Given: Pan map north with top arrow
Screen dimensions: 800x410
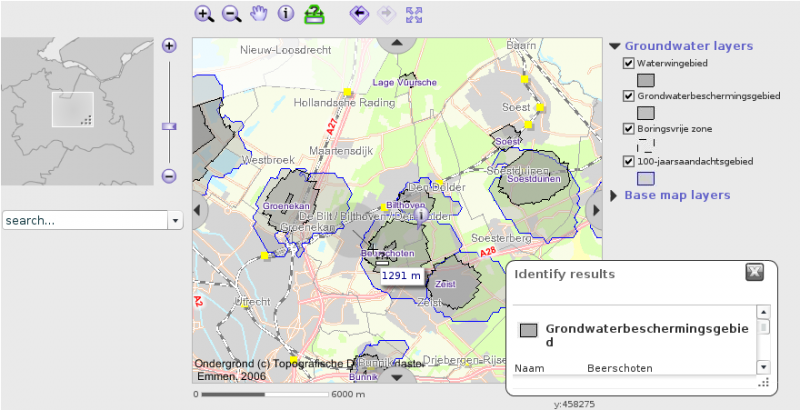Looking at the screenshot, I should pyautogui.click(x=397, y=43).
